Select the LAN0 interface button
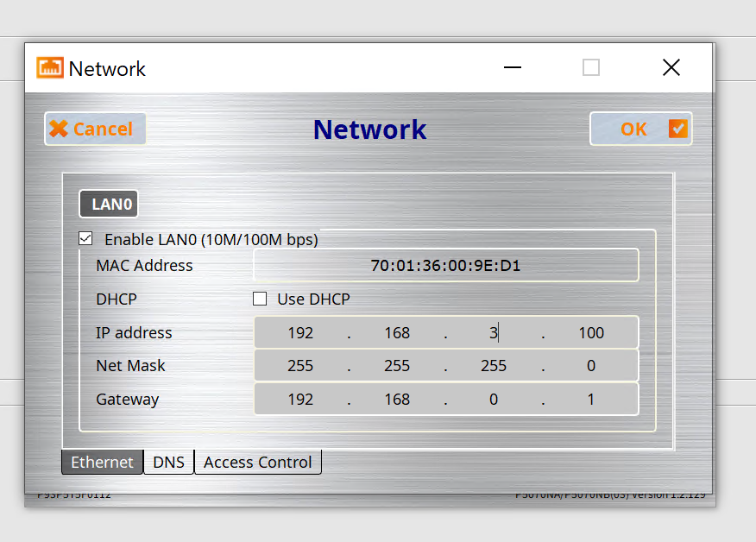Screen dimensions: 756x542 coord(109,205)
